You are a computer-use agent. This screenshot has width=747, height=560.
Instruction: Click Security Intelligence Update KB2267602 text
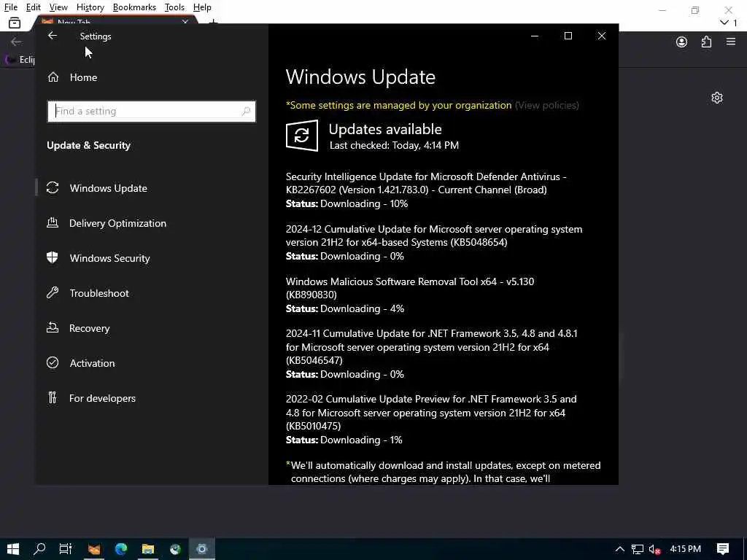tap(426, 183)
